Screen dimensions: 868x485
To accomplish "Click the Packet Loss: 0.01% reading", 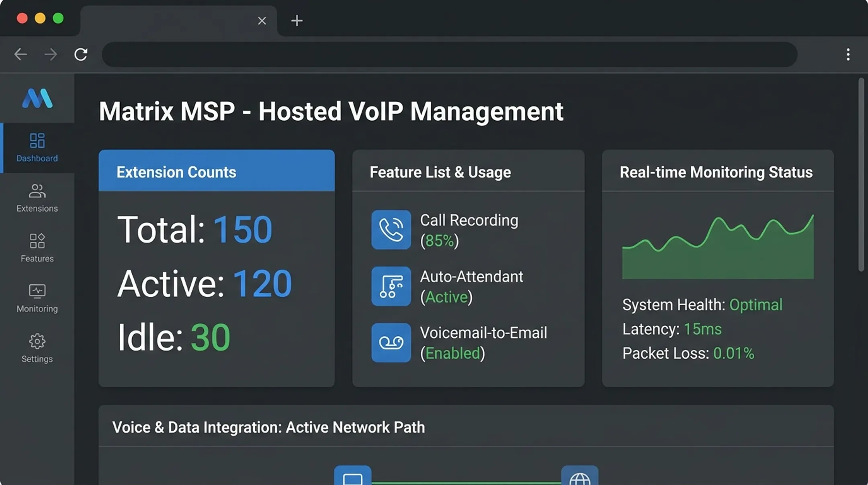I will (688, 353).
